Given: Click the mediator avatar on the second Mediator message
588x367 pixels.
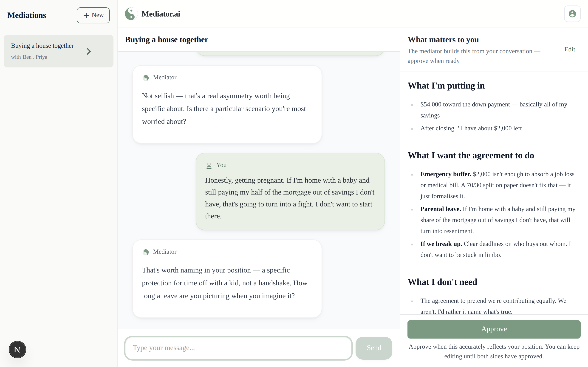Looking at the screenshot, I should 146,252.
